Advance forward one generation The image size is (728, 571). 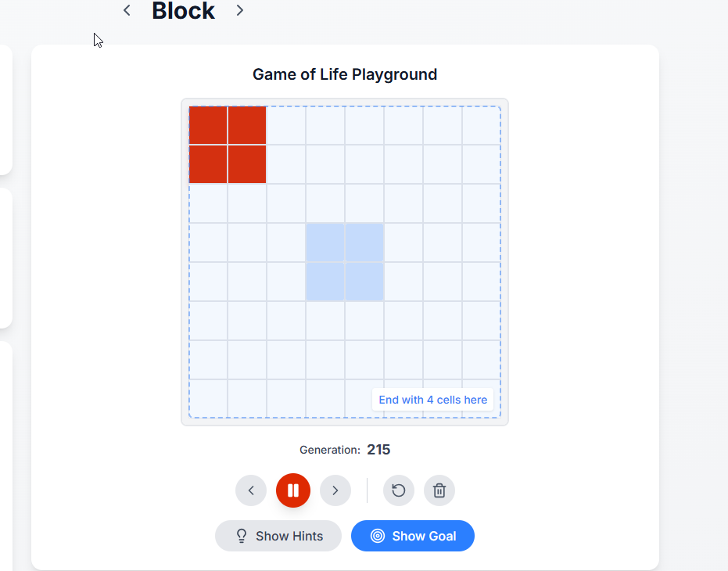pyautogui.click(x=335, y=490)
